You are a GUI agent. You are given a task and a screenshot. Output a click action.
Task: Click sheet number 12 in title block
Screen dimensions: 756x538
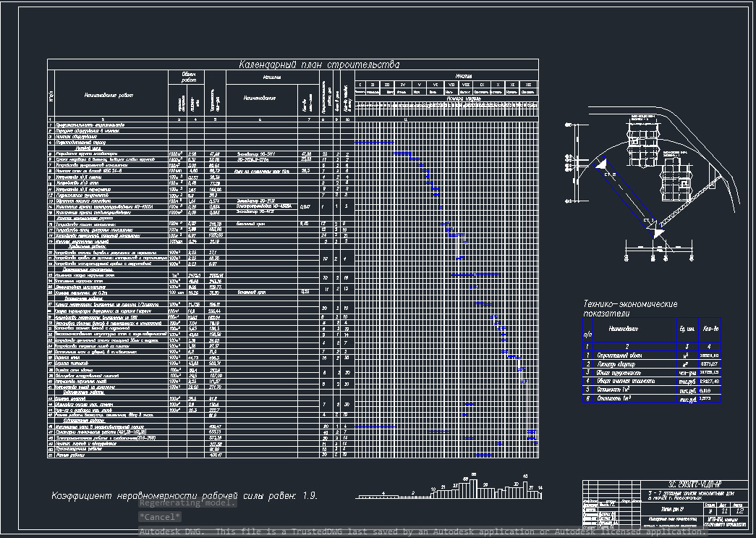pos(739,511)
